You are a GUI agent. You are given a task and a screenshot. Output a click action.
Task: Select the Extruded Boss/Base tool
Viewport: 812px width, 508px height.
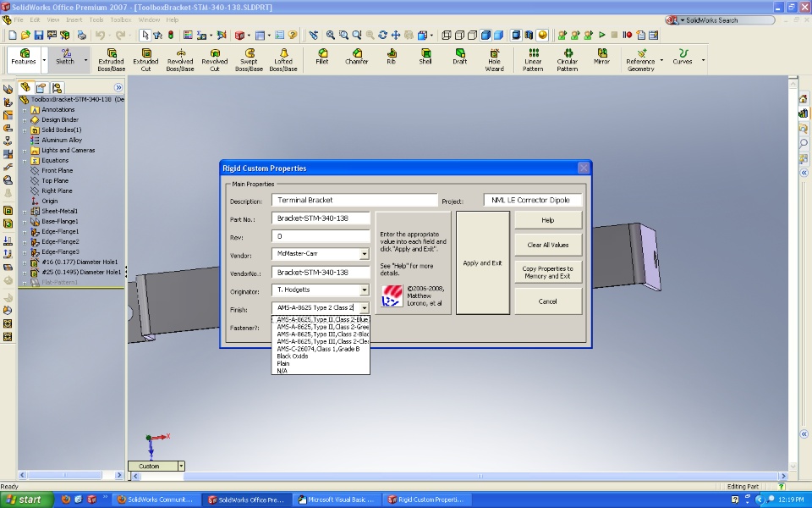point(112,59)
